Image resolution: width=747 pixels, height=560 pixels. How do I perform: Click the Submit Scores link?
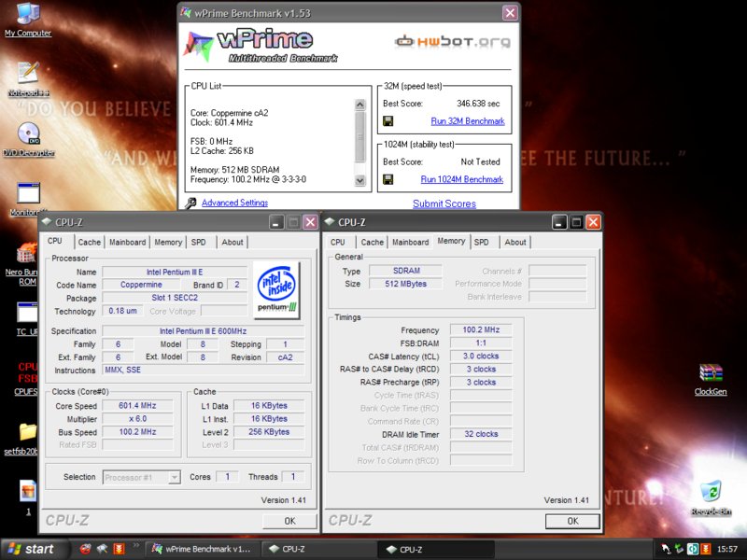444,203
